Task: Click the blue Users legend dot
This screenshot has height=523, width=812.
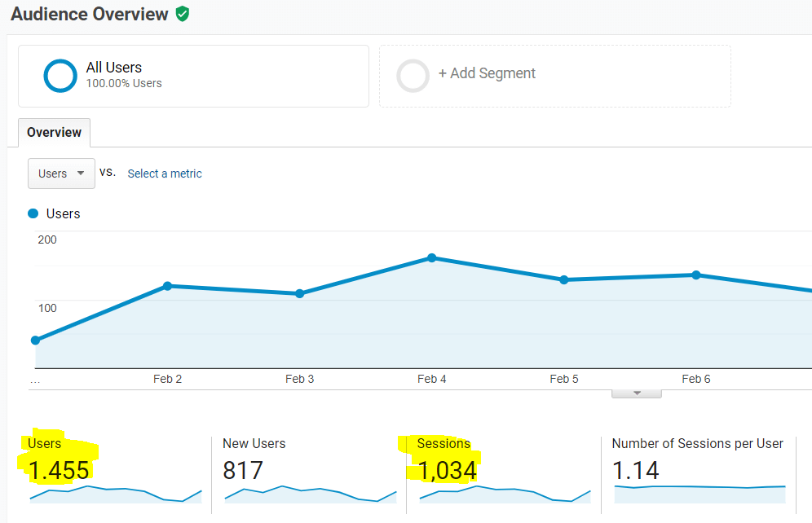Action: click(x=33, y=213)
